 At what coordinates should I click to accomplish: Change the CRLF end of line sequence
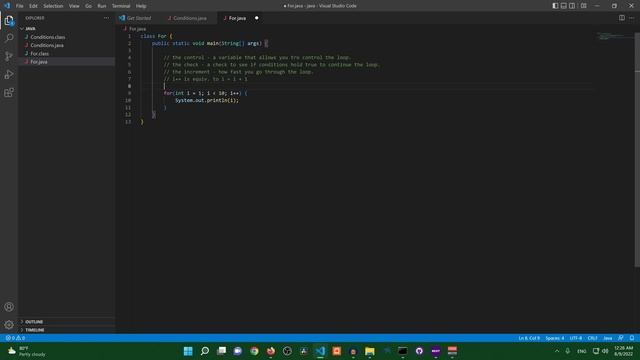(592, 338)
